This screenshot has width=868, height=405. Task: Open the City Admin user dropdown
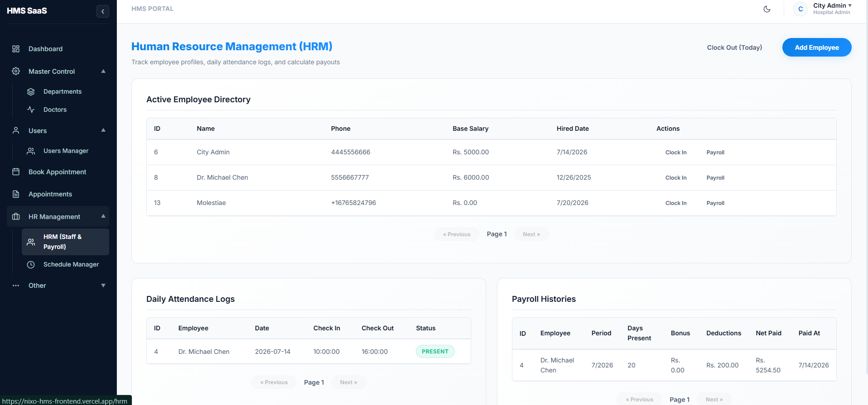coord(833,9)
